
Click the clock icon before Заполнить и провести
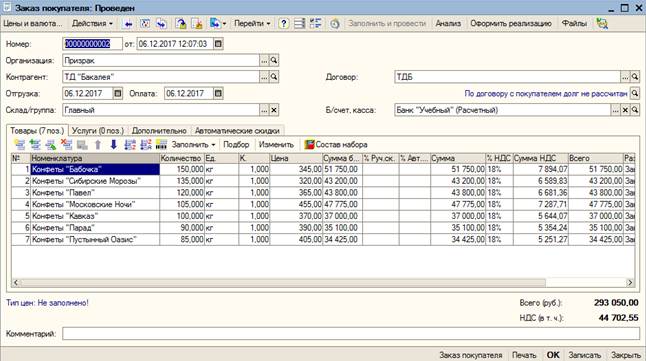pyautogui.click(x=335, y=24)
